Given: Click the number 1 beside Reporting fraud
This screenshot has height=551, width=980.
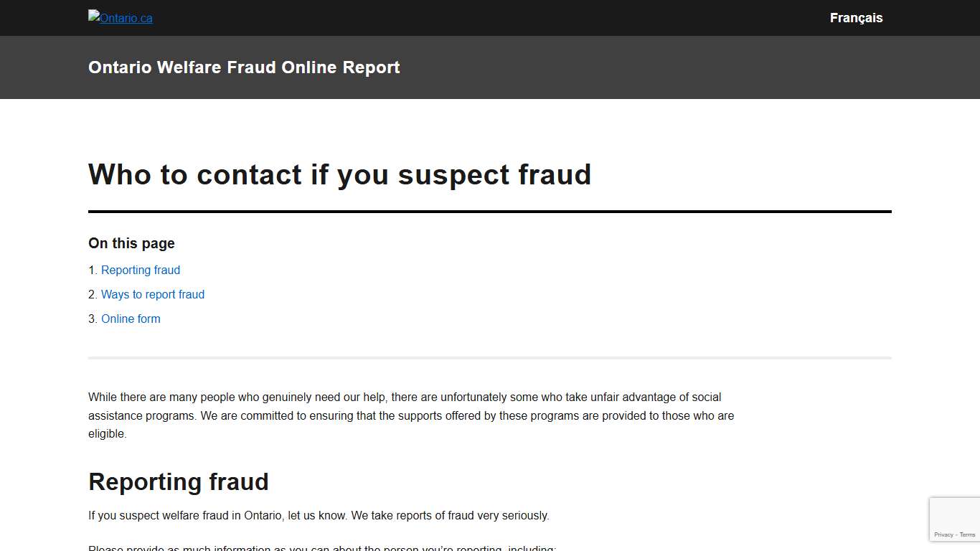Looking at the screenshot, I should (92, 270).
